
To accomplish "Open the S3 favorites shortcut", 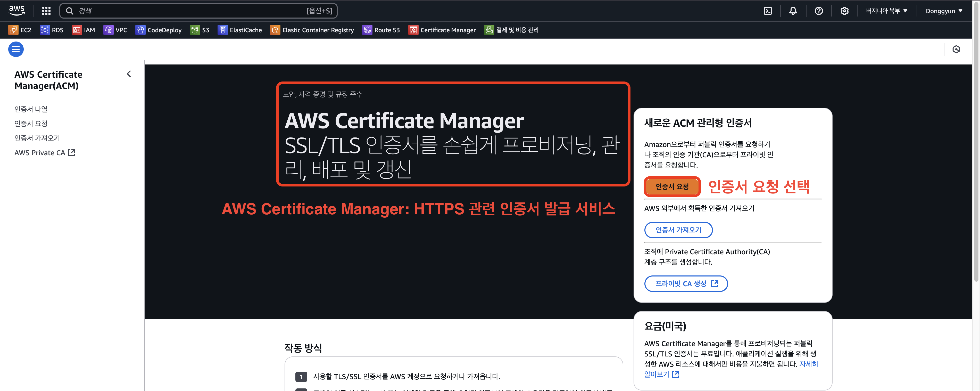I will 200,30.
